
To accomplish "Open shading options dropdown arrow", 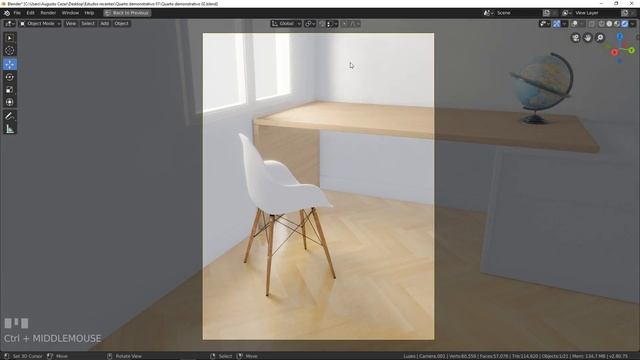I will tap(632, 24).
